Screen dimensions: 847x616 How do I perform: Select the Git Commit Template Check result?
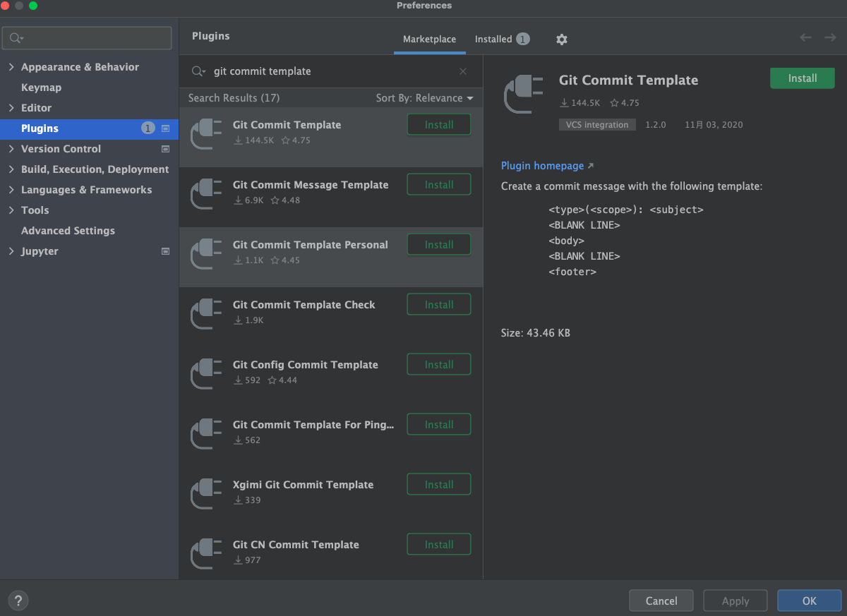[x=331, y=317]
